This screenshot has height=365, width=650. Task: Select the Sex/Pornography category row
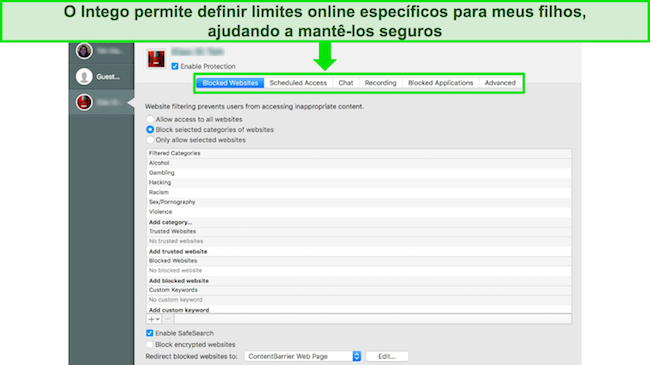(359, 202)
